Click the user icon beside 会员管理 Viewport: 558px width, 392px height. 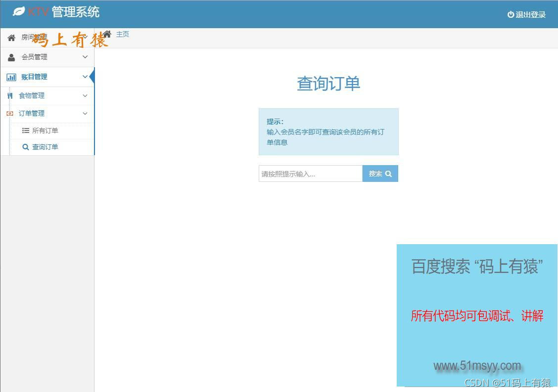point(11,57)
